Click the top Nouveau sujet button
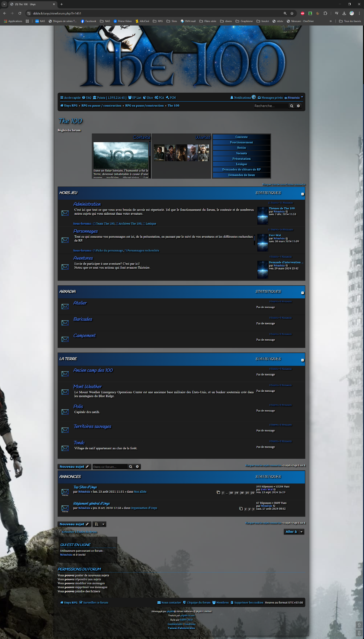This screenshot has width=364, height=639. click(74, 467)
